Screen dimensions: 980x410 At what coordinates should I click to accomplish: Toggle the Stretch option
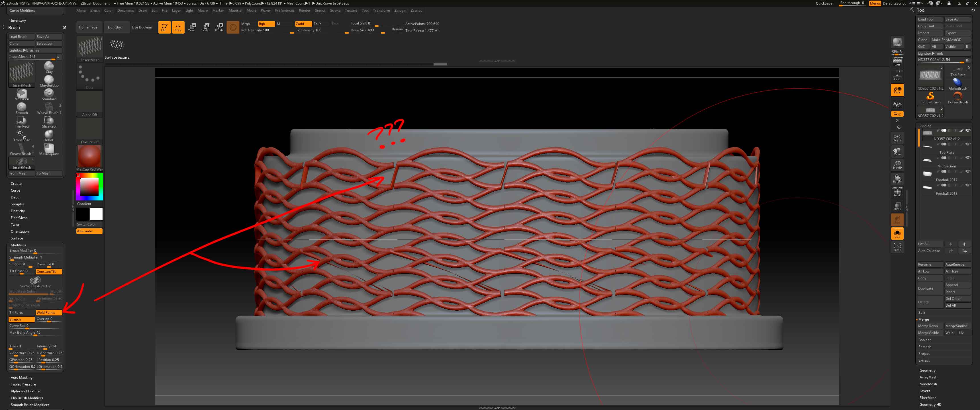(21, 319)
